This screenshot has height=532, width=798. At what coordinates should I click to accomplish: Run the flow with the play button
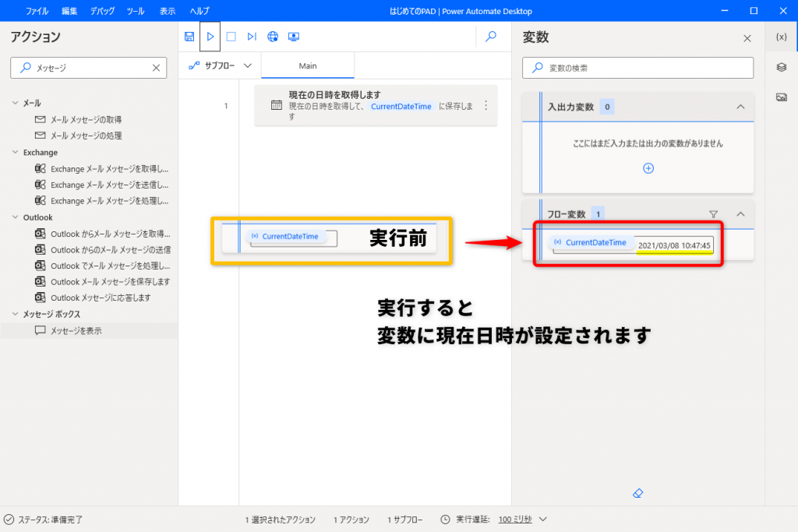210,37
